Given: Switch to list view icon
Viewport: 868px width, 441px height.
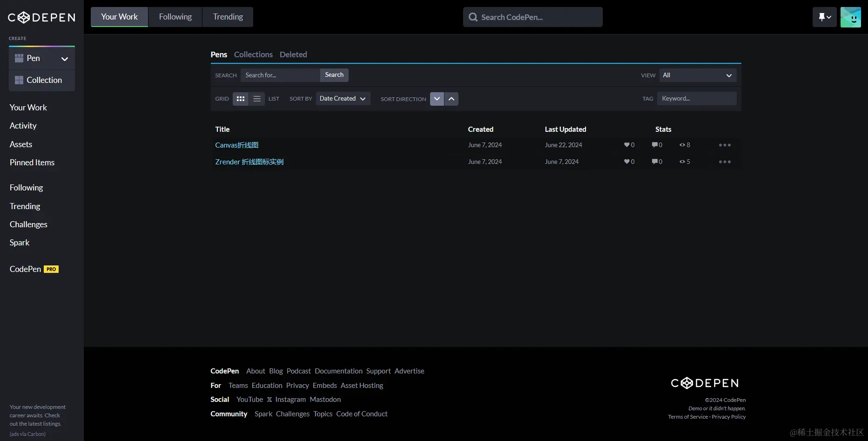Looking at the screenshot, I should 257,99.
